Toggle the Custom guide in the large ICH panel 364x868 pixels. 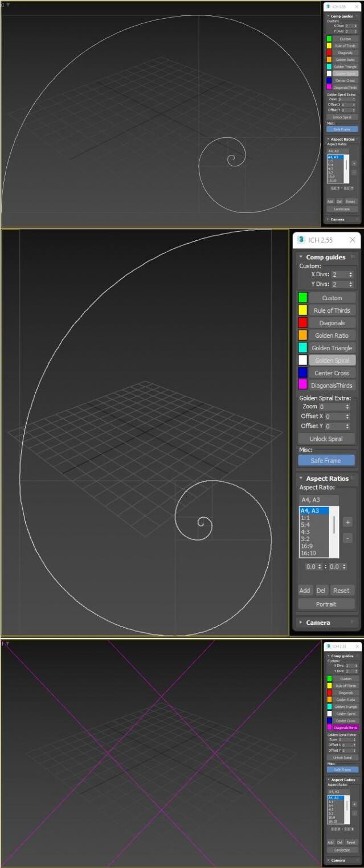[x=332, y=297]
